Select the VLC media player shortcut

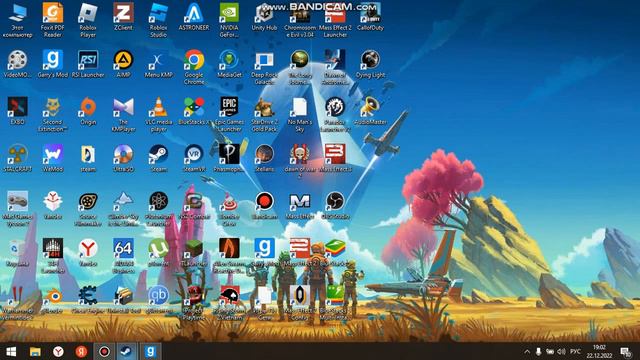(x=158, y=114)
